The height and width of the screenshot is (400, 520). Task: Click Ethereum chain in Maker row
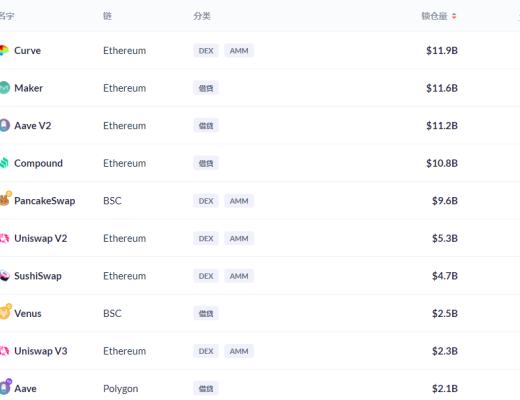[x=125, y=88]
